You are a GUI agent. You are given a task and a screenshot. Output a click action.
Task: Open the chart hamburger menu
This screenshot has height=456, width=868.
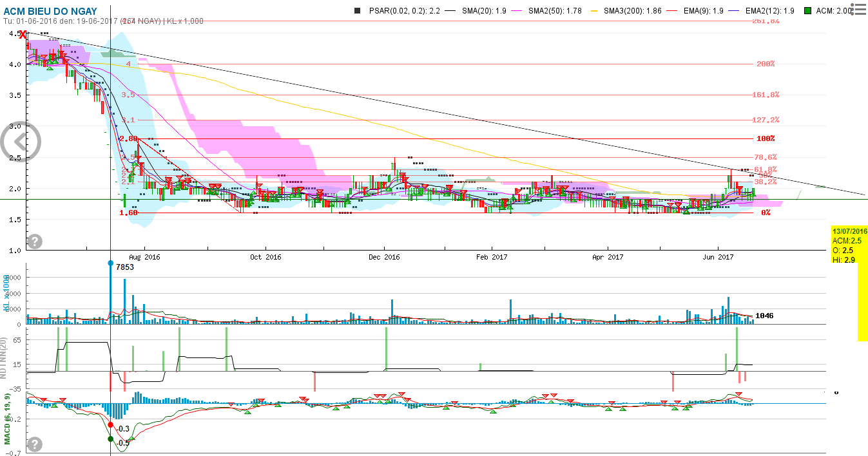[859, 10]
